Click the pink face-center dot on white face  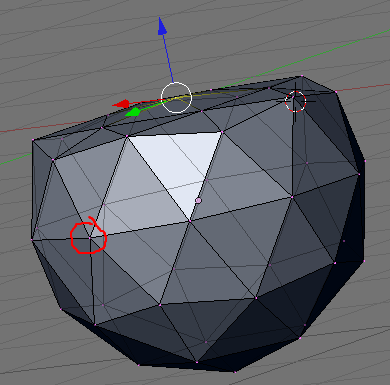pyautogui.click(x=199, y=200)
